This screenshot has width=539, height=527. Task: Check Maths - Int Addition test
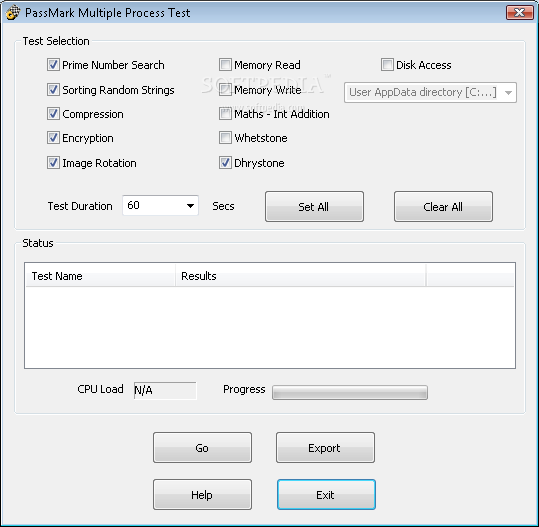coord(225,114)
